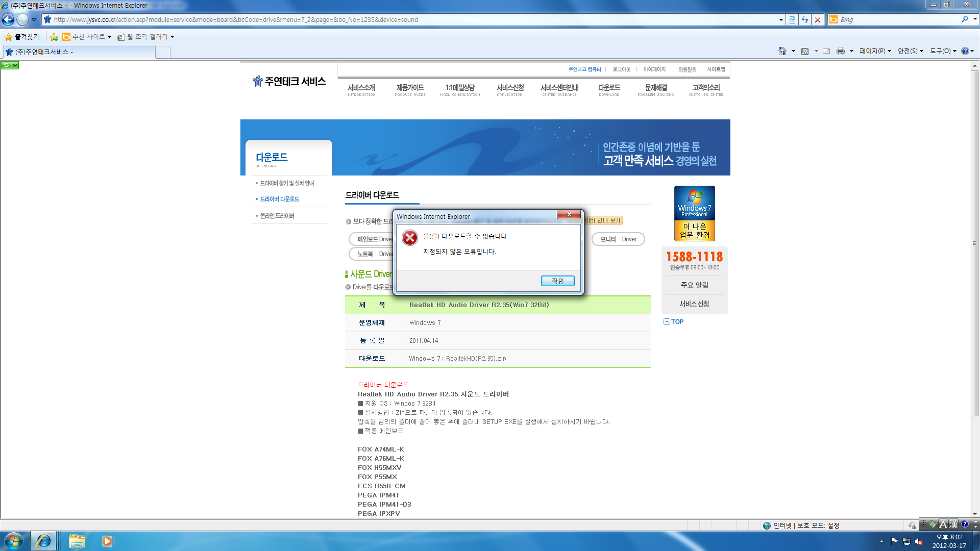This screenshot has width=980, height=551.
Task: Open 서비스소개 navigation menu
Action: pyautogui.click(x=361, y=90)
